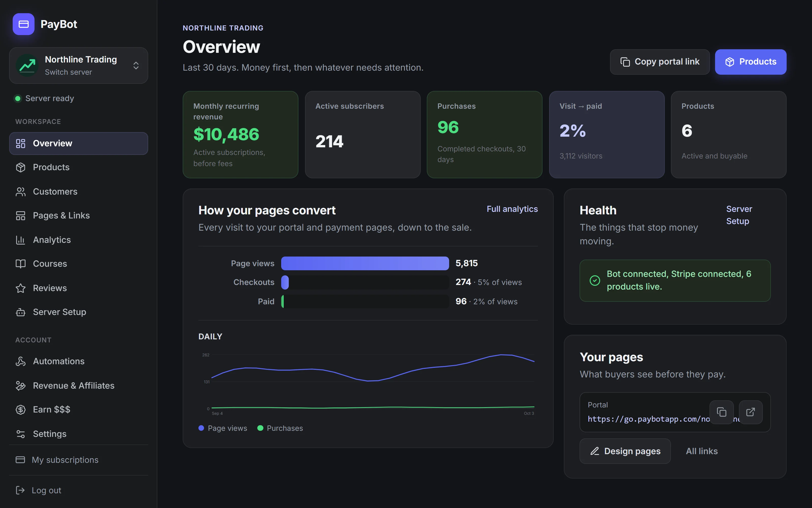812x508 pixels.
Task: Click the Purchases stat card
Action: [484, 135]
